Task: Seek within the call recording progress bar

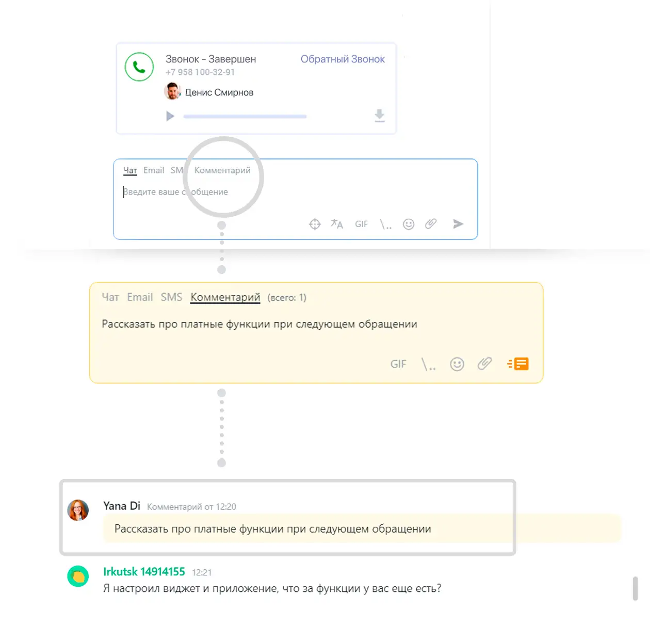Action: (x=245, y=117)
